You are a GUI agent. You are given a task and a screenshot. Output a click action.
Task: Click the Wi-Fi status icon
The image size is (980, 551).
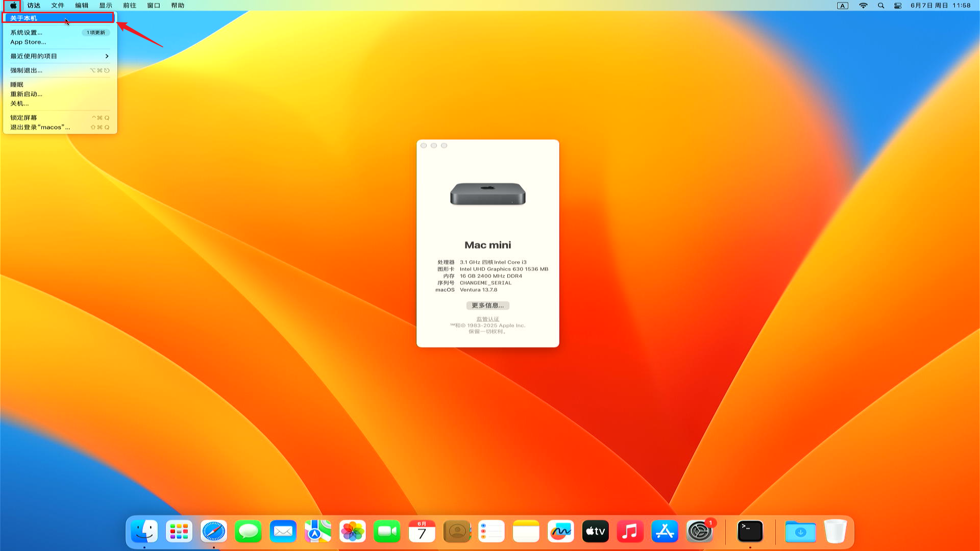863,6
